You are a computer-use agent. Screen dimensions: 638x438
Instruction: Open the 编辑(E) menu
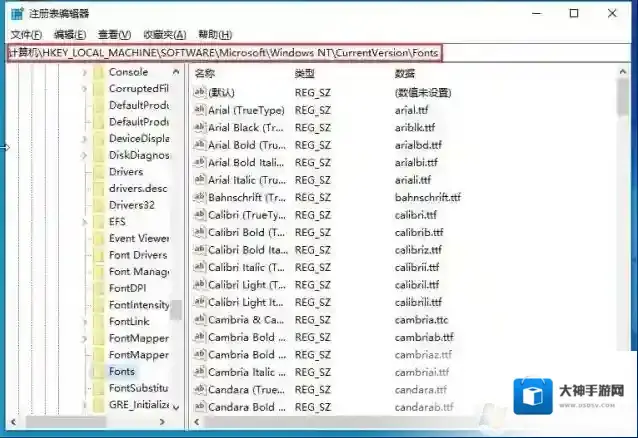[70, 35]
